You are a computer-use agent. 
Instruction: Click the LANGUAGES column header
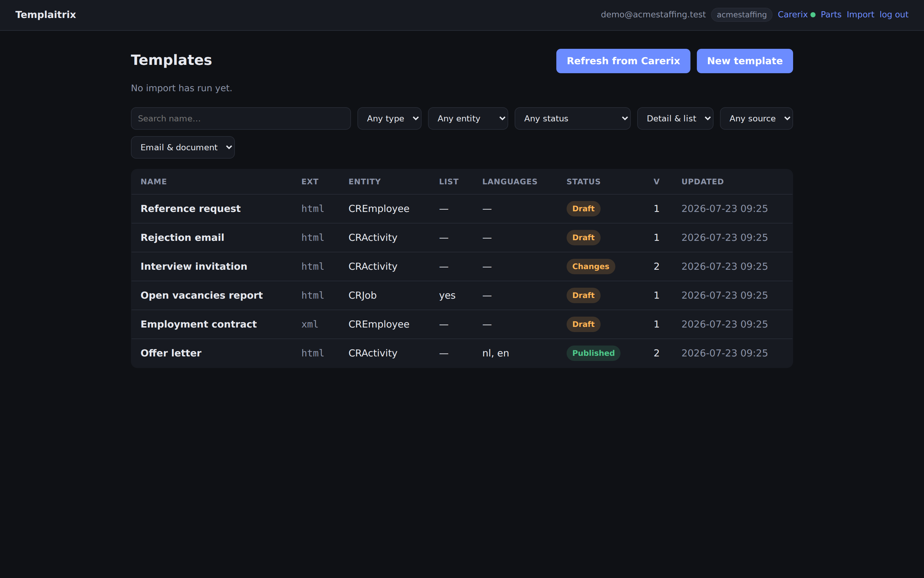pyautogui.click(x=510, y=181)
